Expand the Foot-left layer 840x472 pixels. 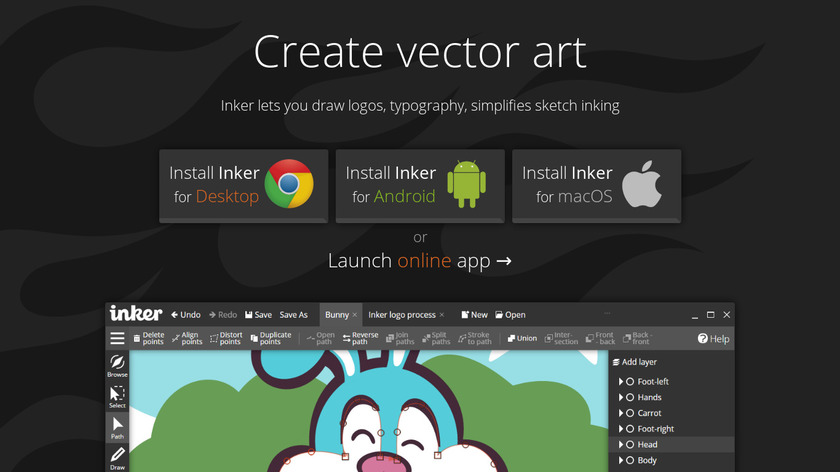coord(620,381)
